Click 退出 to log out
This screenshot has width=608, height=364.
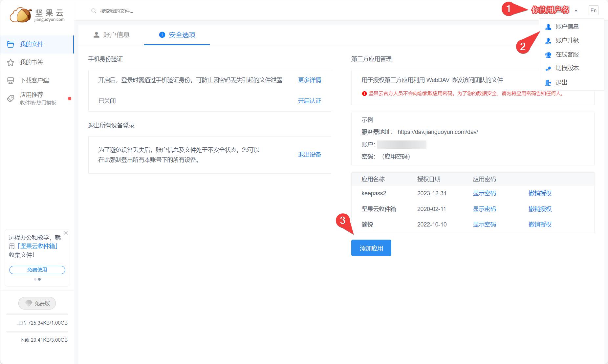click(x=562, y=82)
